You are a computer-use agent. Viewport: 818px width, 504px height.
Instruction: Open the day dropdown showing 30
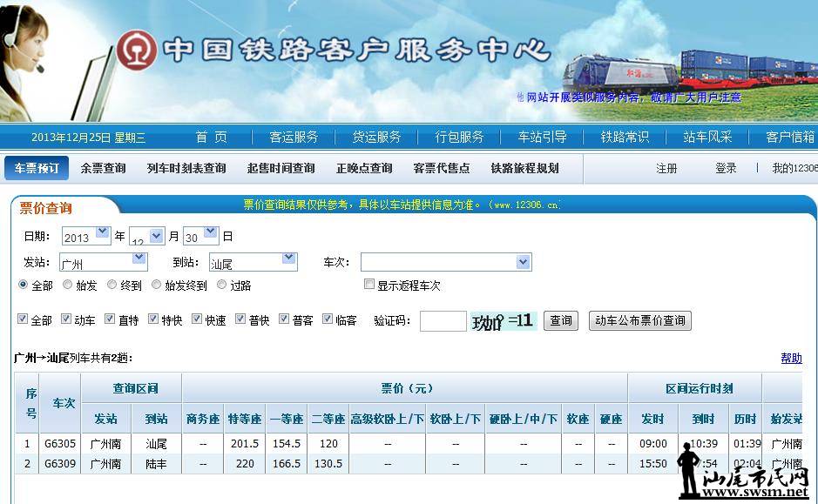201,236
